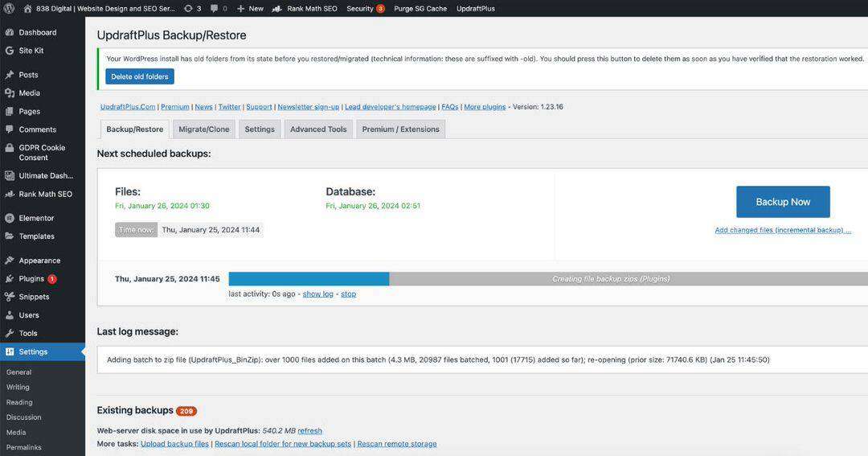Viewport: 868px width, 456px height.
Task: Click the 838 Digital site name in admin bar
Action: [x=105, y=8]
